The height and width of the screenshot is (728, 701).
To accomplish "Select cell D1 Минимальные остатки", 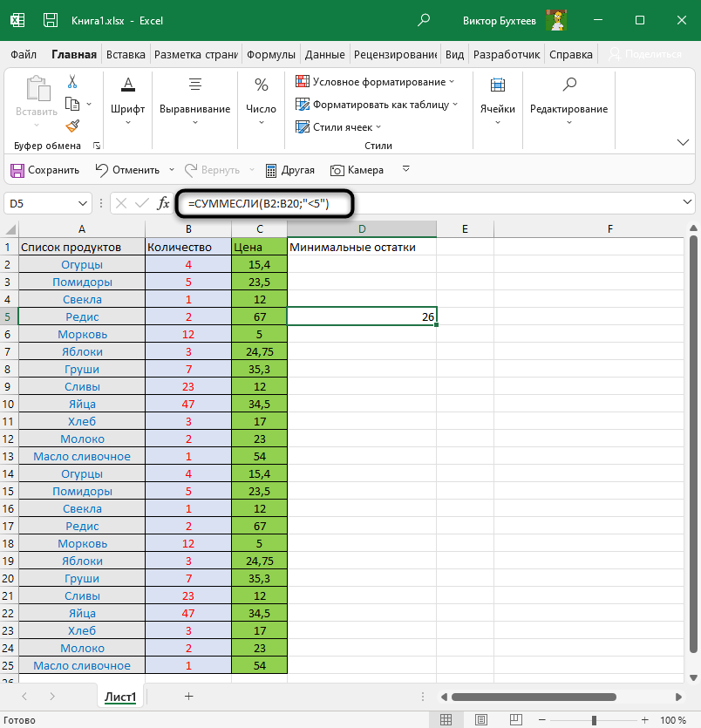I will point(361,247).
